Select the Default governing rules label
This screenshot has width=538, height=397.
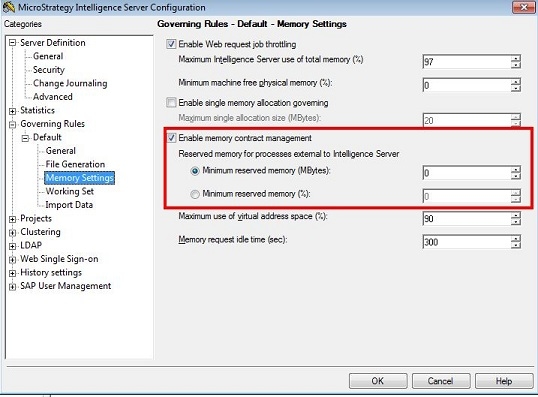[47, 137]
